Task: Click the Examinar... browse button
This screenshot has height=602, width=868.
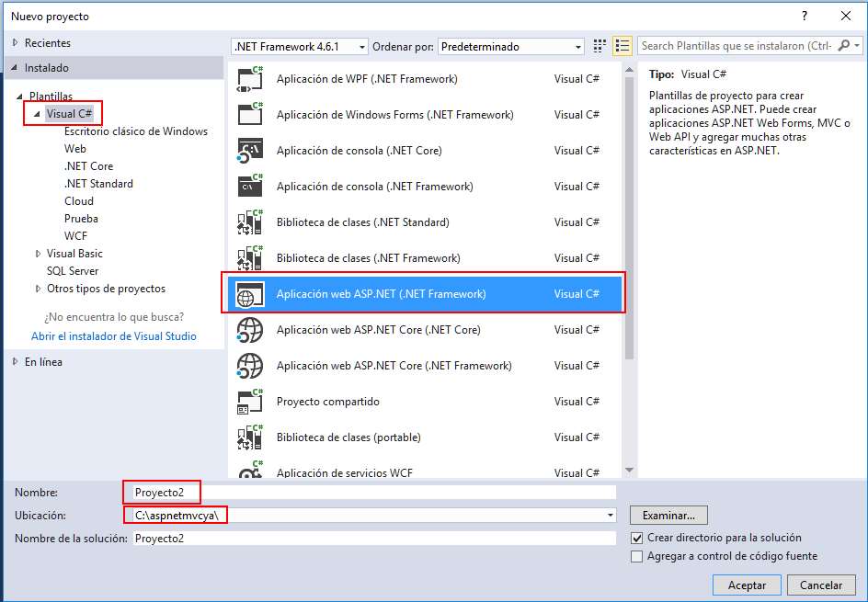Action: (x=668, y=515)
